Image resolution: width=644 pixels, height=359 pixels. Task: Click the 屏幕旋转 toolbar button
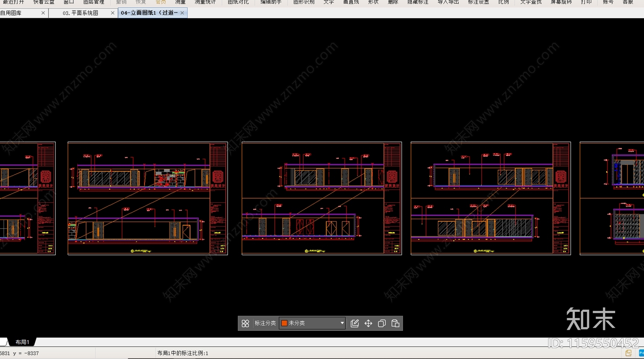561,2
